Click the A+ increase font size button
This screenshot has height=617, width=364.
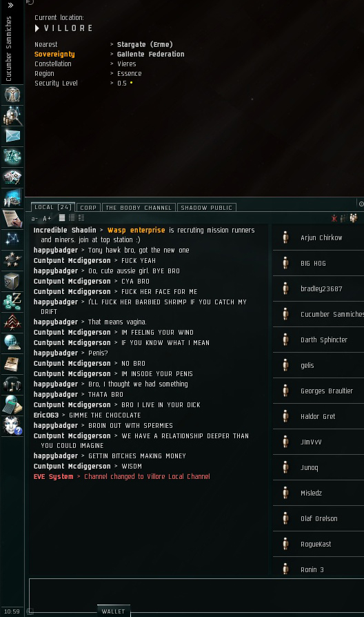[47, 218]
